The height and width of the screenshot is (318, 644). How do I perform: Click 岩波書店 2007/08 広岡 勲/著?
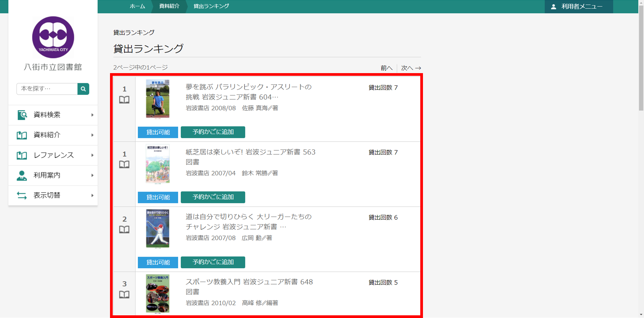229,238
